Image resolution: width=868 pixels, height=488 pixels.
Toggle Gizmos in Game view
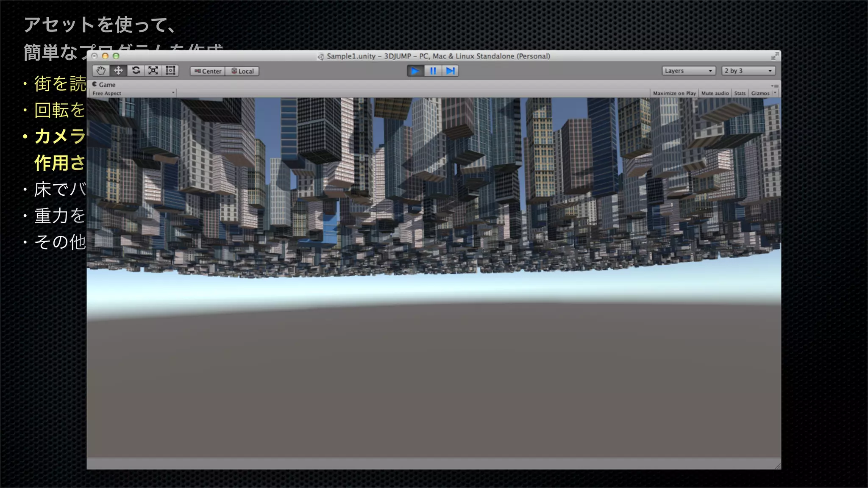tap(760, 93)
